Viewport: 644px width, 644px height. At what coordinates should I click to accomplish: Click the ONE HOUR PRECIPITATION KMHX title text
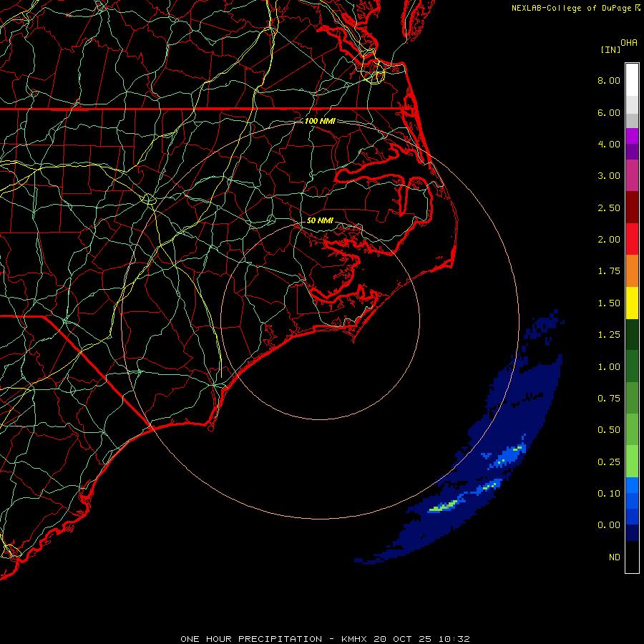325,639
